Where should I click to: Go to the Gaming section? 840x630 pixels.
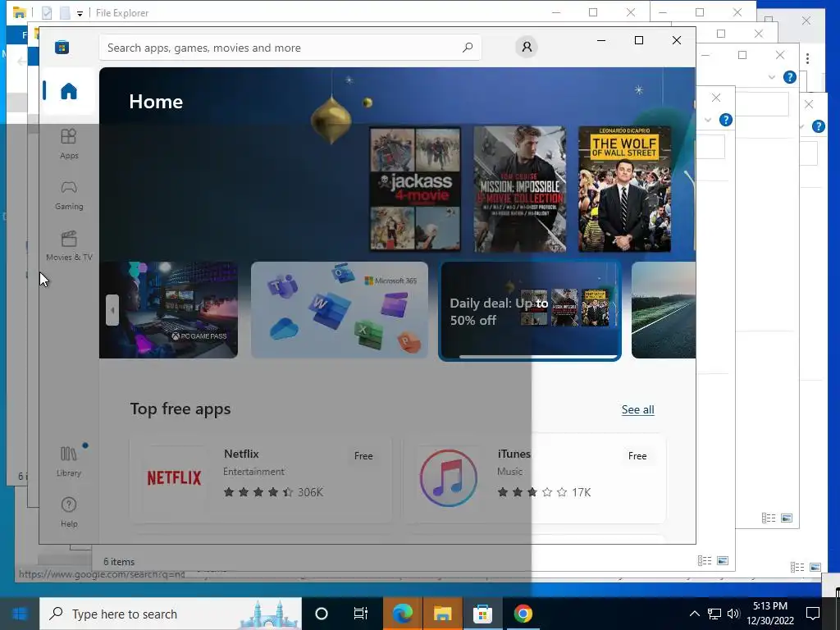69,195
